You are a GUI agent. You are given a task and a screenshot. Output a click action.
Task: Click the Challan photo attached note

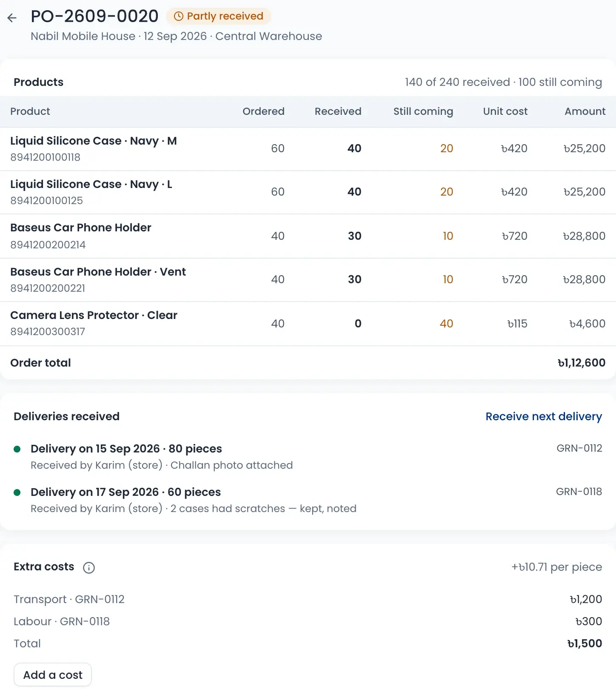[x=231, y=465]
